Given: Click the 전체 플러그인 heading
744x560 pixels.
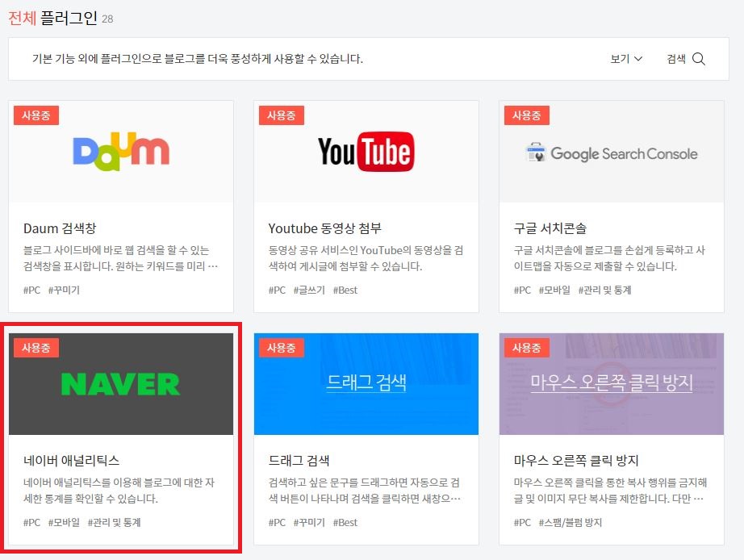Looking at the screenshot, I should coord(52,18).
